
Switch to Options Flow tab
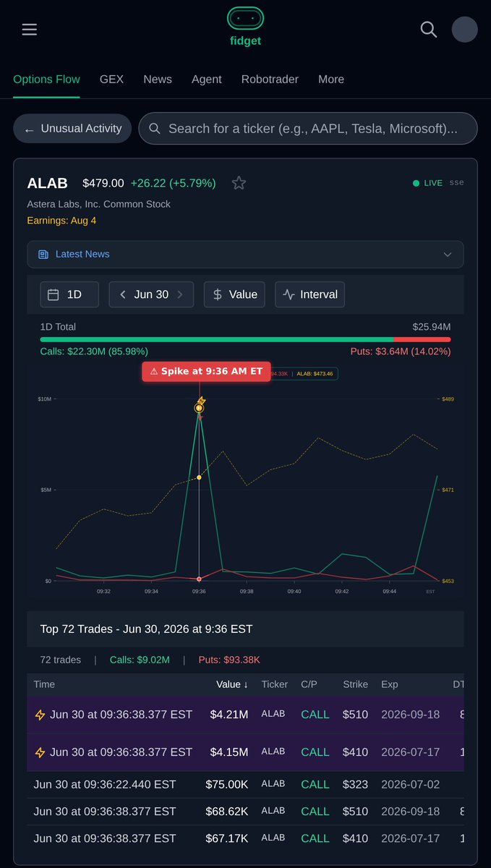[x=47, y=80]
